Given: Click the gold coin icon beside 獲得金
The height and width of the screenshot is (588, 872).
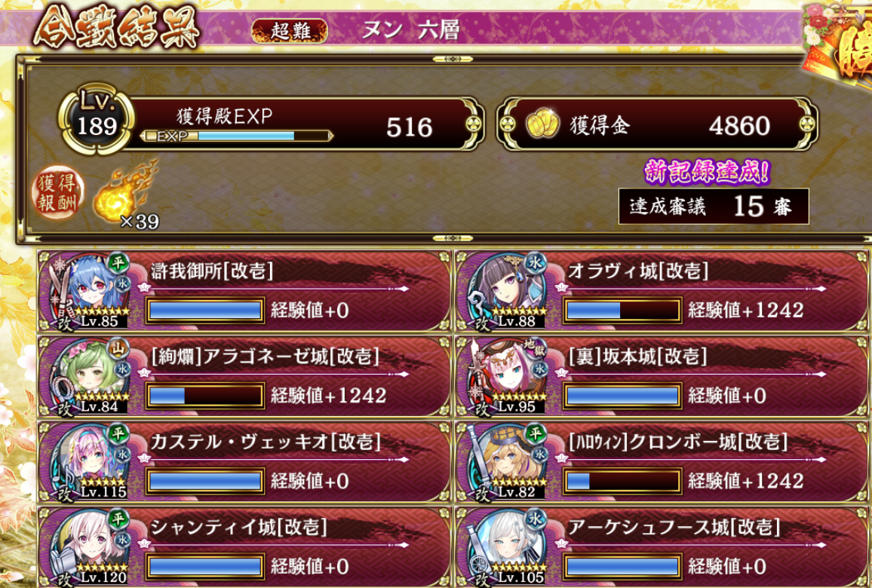Looking at the screenshot, I should tap(542, 124).
